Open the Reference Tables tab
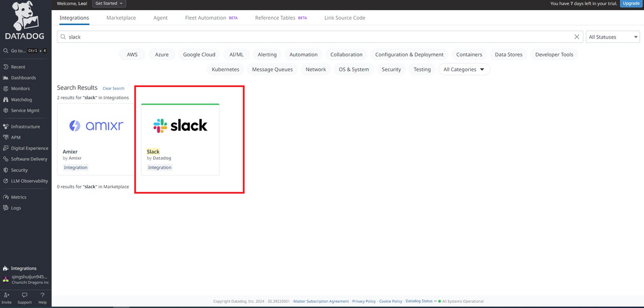 click(x=281, y=18)
